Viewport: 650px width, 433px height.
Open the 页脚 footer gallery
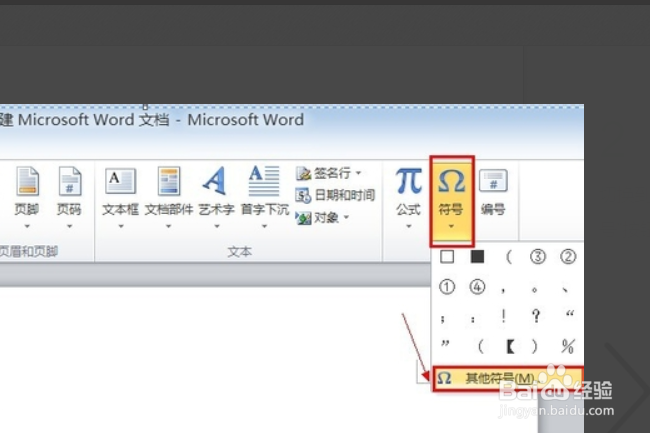tap(27, 197)
